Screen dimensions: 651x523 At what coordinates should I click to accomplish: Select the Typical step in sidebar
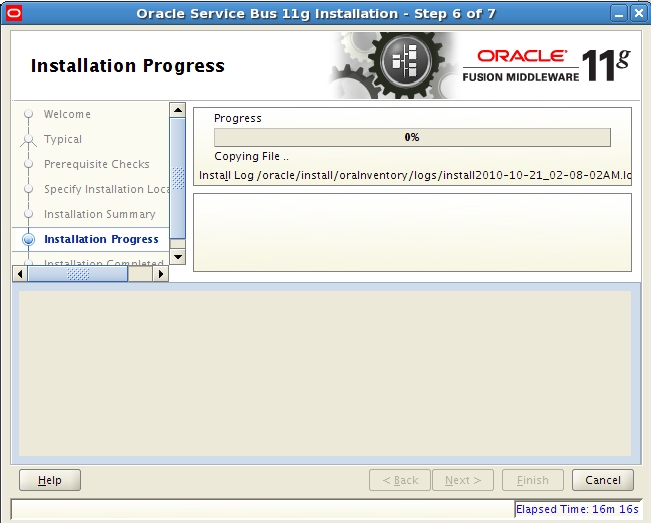tap(63, 139)
